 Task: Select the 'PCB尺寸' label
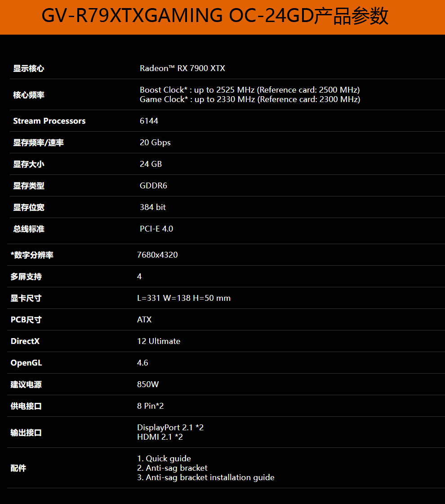coord(26,320)
